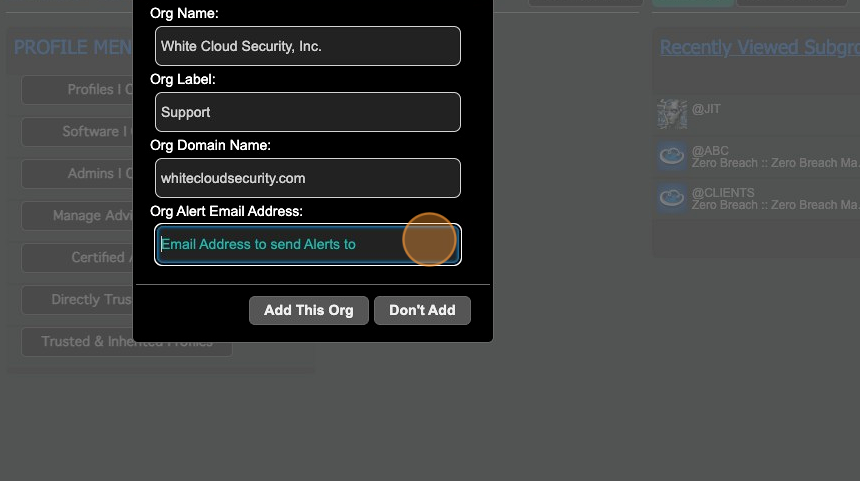This screenshot has width=860, height=481.
Task: Open the Software I menu item
Action: coord(77,132)
